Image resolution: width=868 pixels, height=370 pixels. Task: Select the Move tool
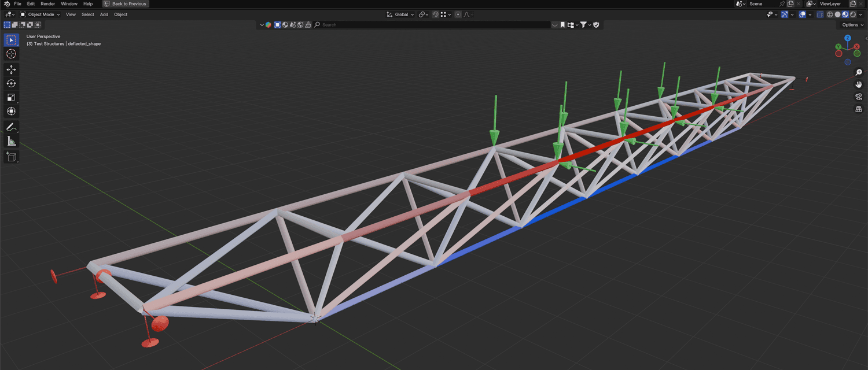point(12,69)
